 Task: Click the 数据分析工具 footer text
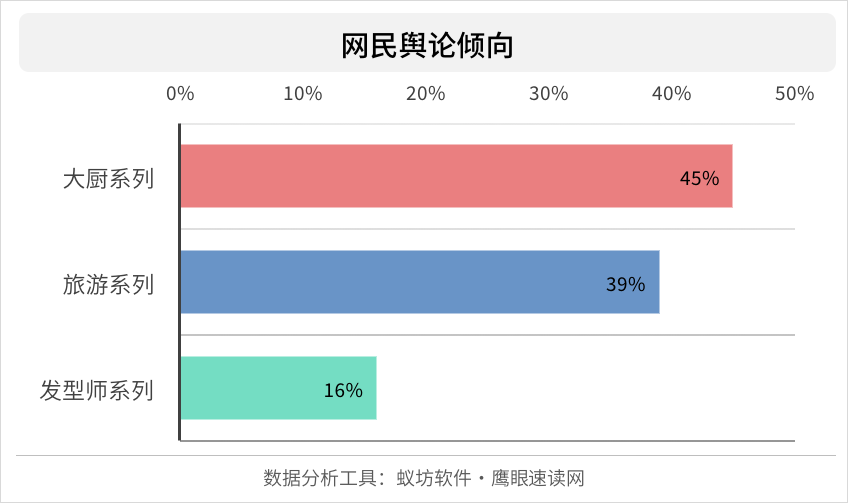click(x=320, y=478)
